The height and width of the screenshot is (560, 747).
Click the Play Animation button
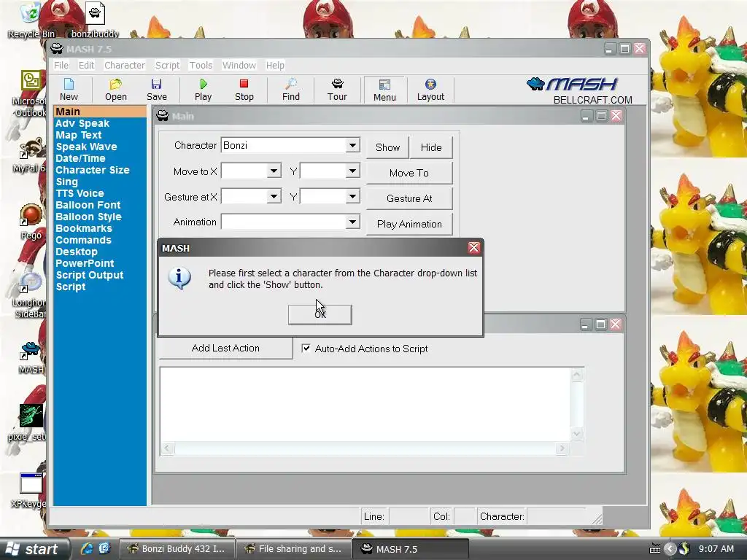point(409,225)
